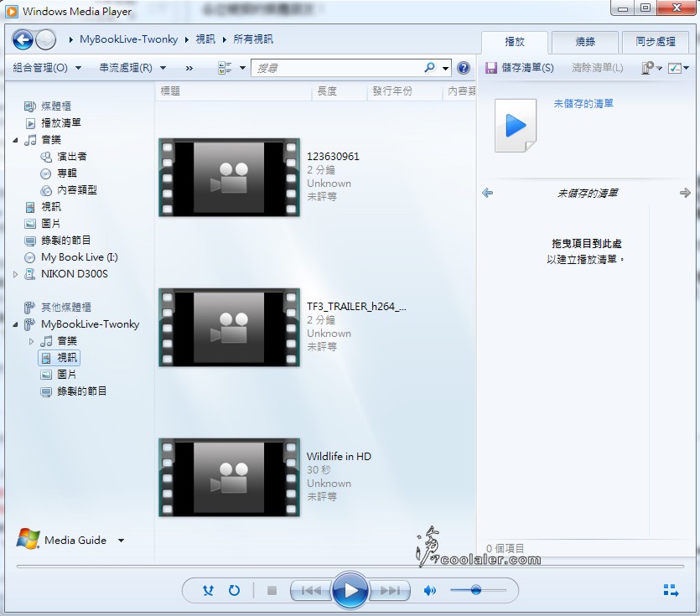Click the seek progress bar
The height and width of the screenshot is (616, 700).
(x=350, y=567)
